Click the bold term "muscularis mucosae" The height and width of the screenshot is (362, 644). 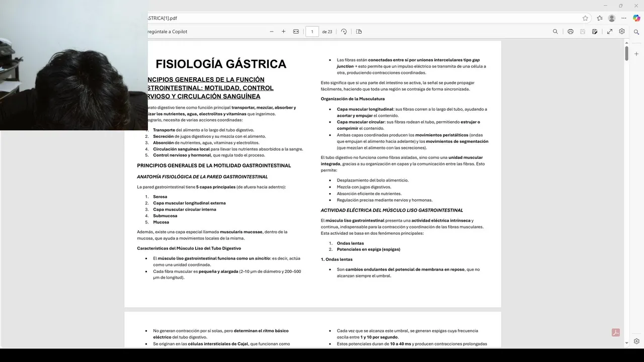[x=241, y=232]
